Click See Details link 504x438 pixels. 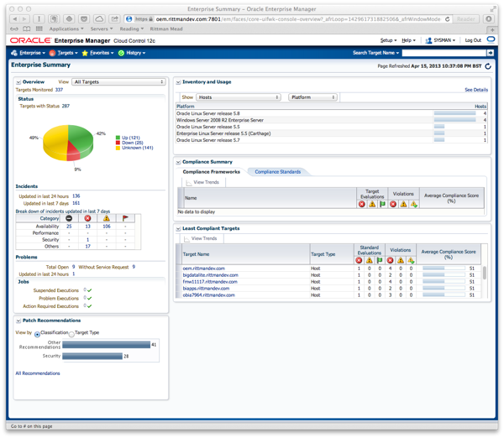[476, 90]
